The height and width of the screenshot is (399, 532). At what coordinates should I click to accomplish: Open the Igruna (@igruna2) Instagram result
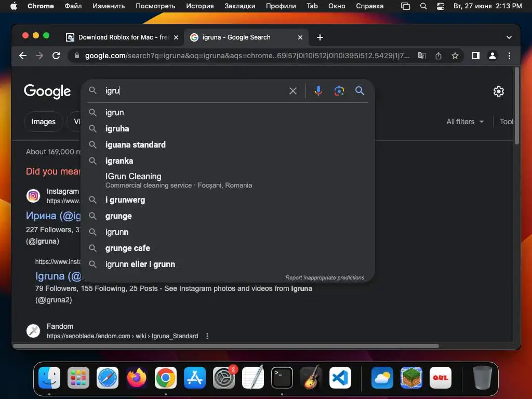pos(58,276)
